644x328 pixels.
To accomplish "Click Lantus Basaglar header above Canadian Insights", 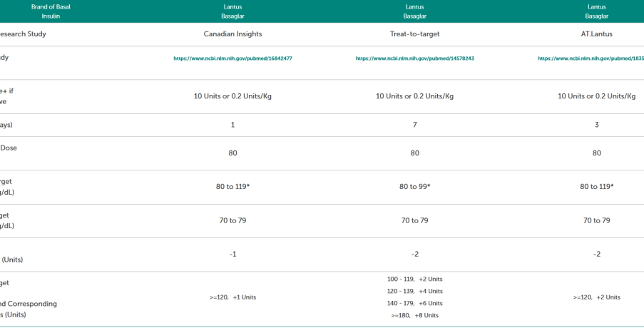I will 232,11.
